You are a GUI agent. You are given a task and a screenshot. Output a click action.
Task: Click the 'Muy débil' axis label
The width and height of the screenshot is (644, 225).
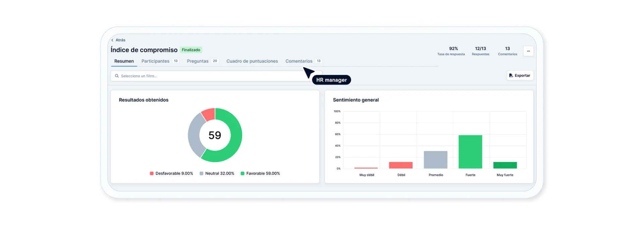(x=367, y=175)
